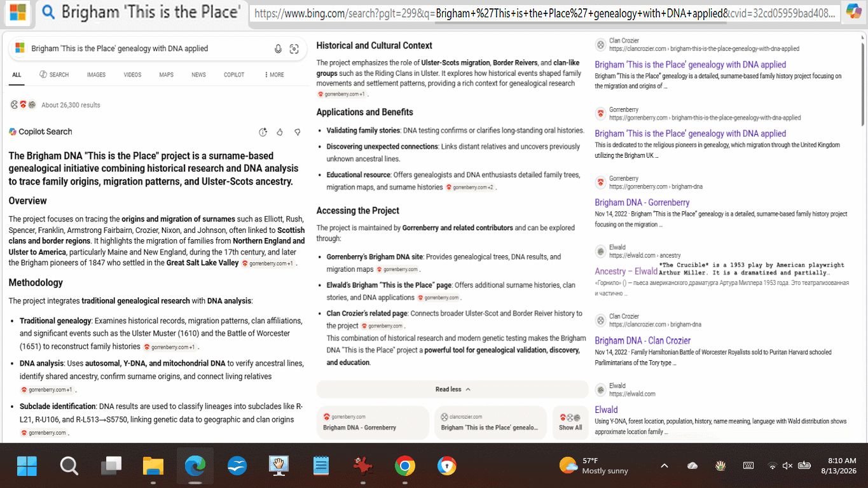This screenshot has width=868, height=488.
Task: Switch to the SEARCH tab
Action: pos(54,75)
